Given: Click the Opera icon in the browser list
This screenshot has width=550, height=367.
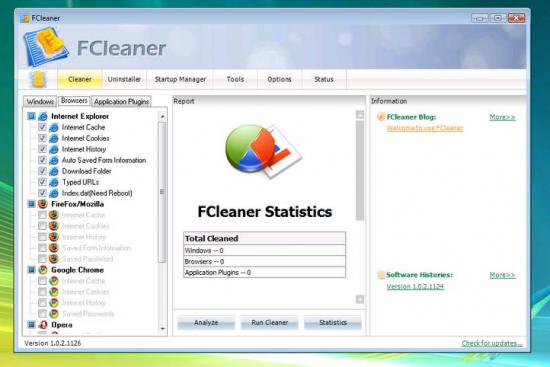Looking at the screenshot, I should (x=43, y=325).
